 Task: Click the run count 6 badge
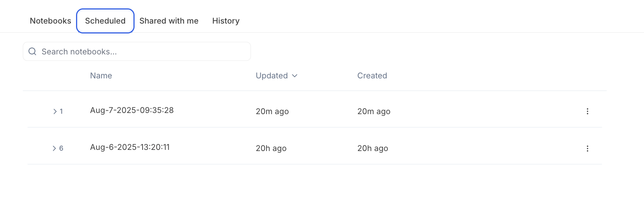pos(61,148)
